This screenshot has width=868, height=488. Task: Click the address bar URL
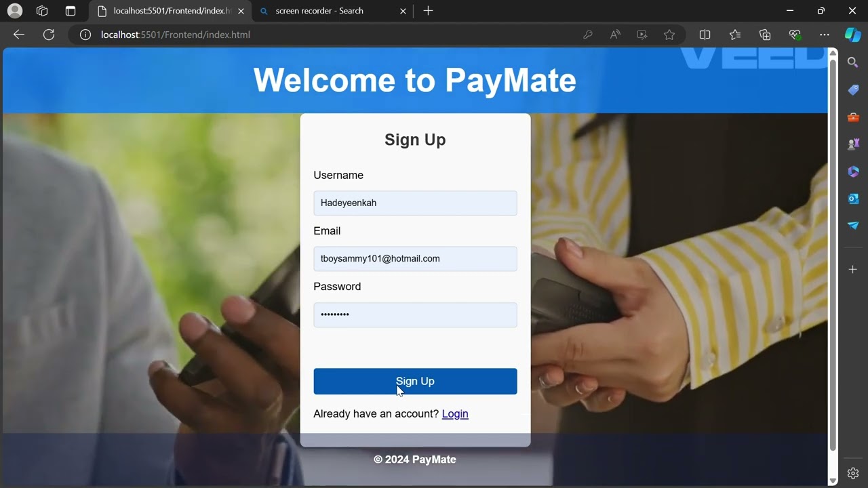click(x=176, y=35)
